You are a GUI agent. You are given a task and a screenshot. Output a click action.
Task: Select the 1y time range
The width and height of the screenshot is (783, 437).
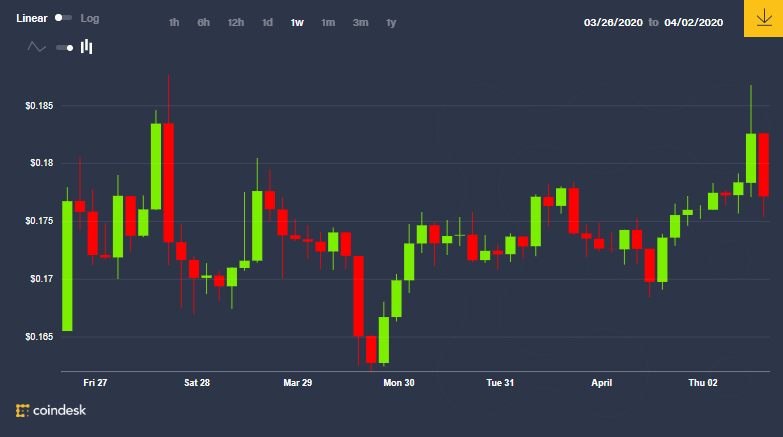(391, 22)
